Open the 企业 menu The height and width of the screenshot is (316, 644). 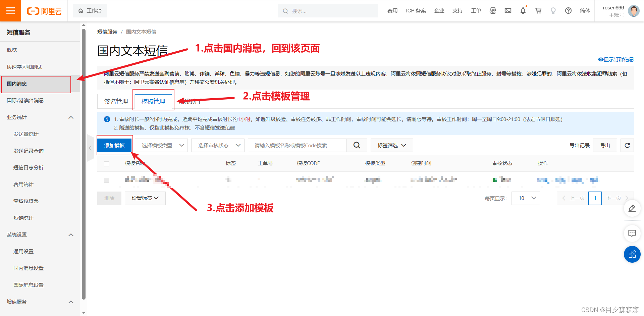pos(439,11)
